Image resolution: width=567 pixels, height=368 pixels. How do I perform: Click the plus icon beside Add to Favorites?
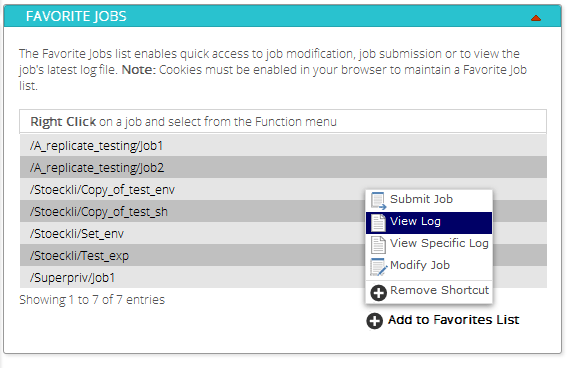pyautogui.click(x=374, y=321)
